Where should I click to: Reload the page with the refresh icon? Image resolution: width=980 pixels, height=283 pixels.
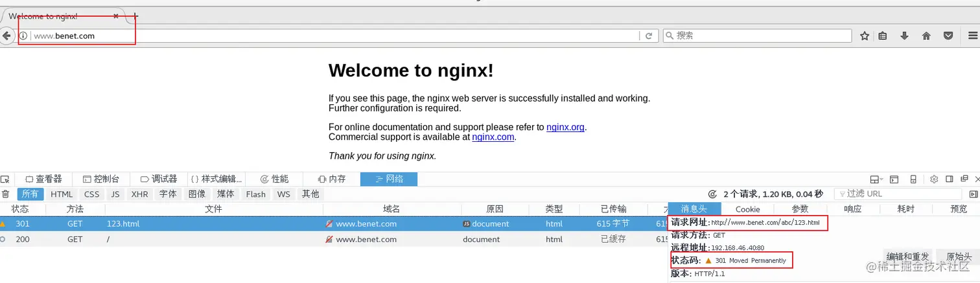(649, 36)
